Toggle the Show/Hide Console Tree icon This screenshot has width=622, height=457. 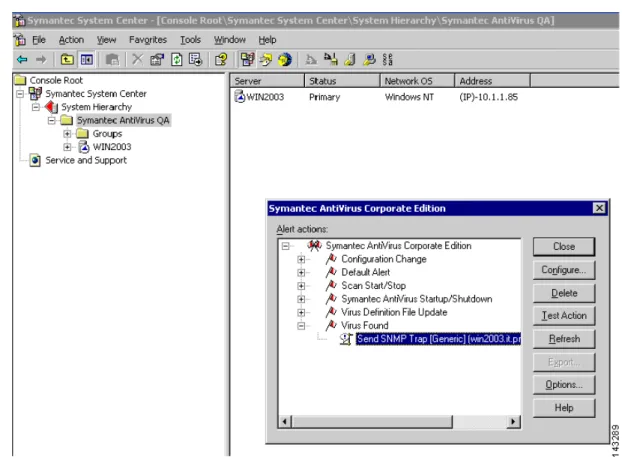pos(87,60)
